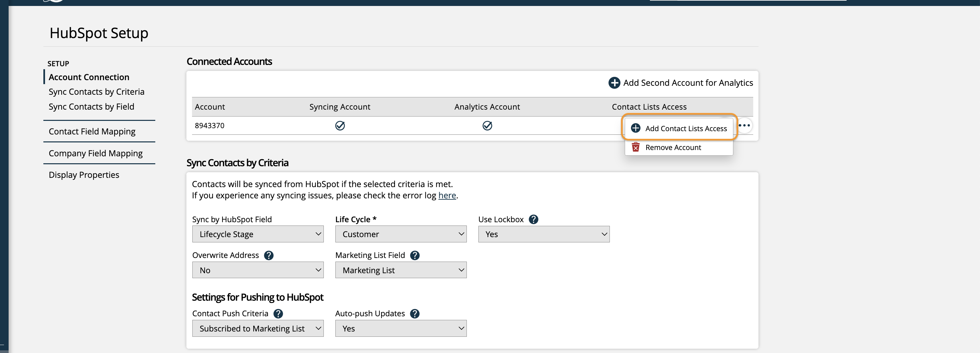The image size is (980, 353).
Task: Select Account Connection in the Setup sidebar
Action: (89, 77)
